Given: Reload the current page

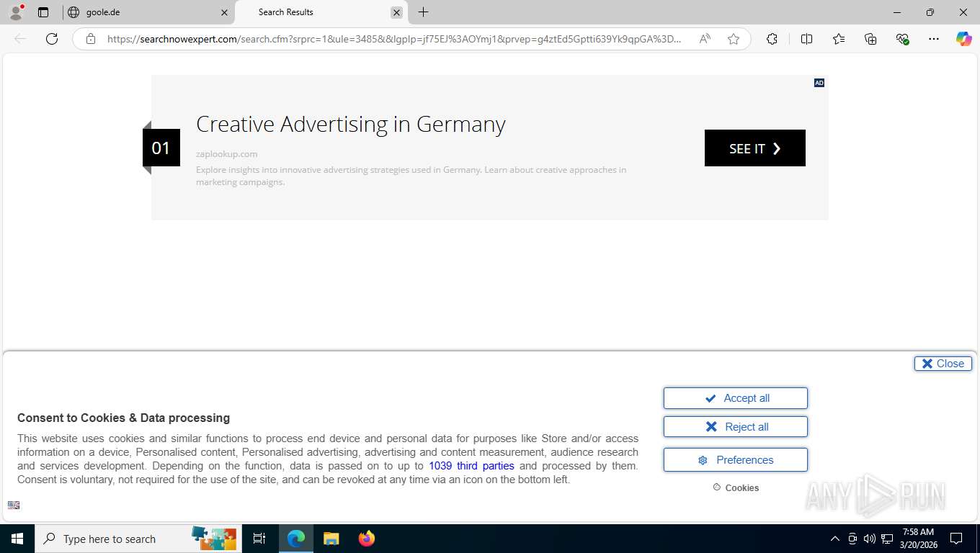Looking at the screenshot, I should tap(52, 39).
